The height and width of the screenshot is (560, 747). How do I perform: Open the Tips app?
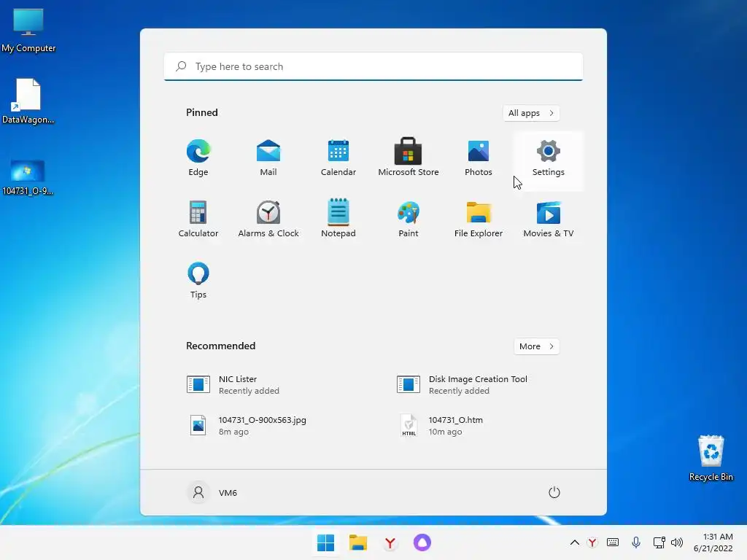[198, 281]
